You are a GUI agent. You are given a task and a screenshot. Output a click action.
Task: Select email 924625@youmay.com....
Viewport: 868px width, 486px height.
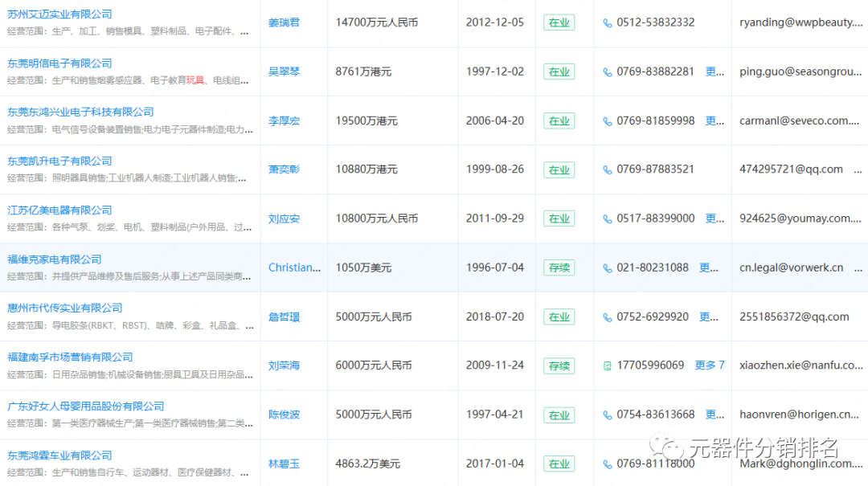pyautogui.click(x=800, y=218)
